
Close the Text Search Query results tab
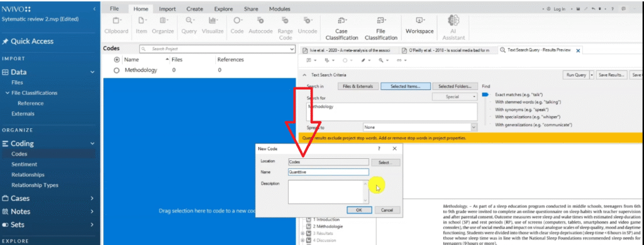(579, 50)
